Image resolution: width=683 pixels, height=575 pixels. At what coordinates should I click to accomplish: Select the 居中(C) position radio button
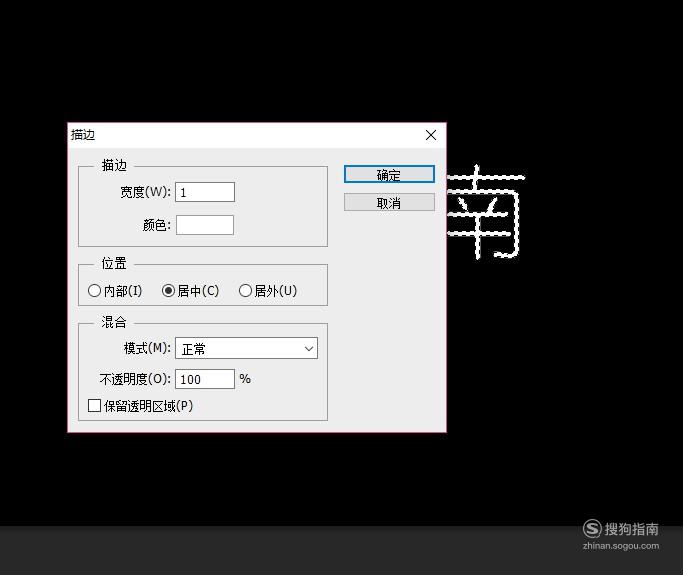[x=168, y=291]
